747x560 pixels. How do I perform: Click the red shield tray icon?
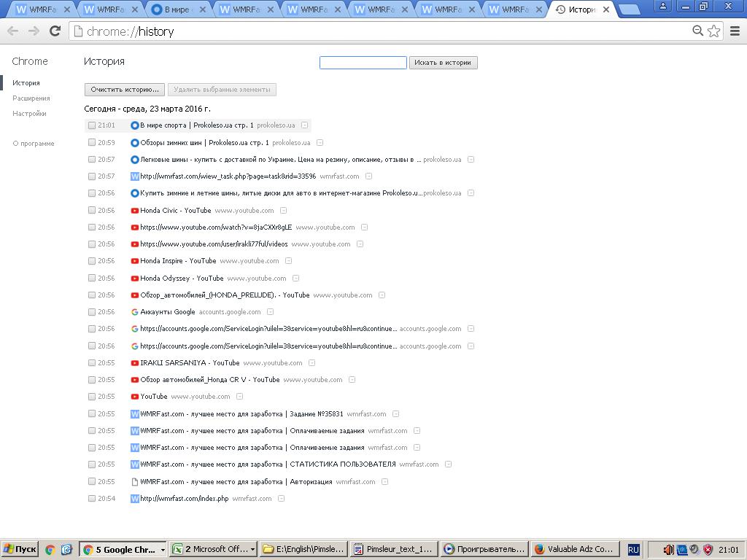708,550
